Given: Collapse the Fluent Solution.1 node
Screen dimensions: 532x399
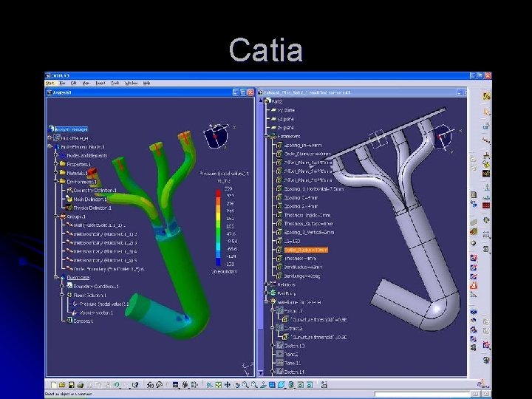Looking at the screenshot, I should [62, 295].
